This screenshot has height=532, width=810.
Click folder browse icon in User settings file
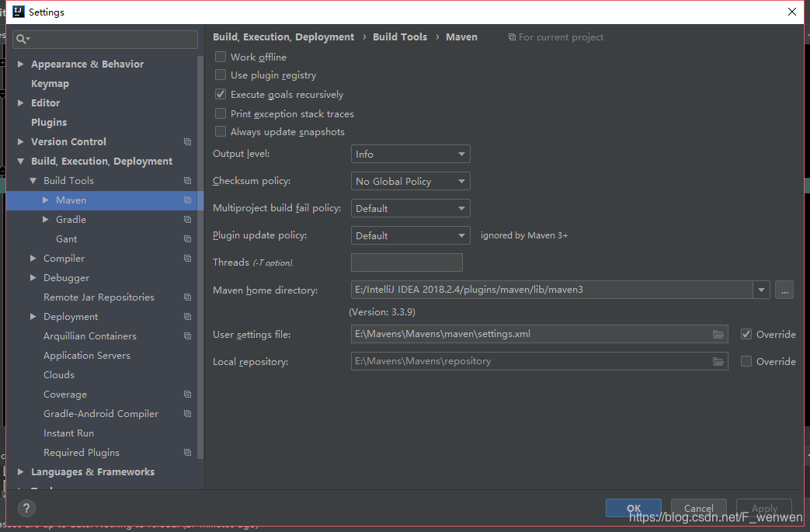(x=718, y=334)
